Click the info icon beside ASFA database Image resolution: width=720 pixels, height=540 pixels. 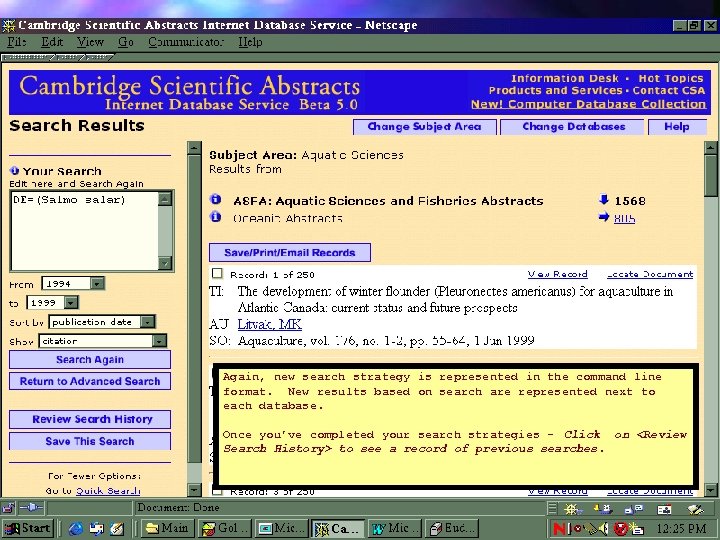[x=215, y=199]
